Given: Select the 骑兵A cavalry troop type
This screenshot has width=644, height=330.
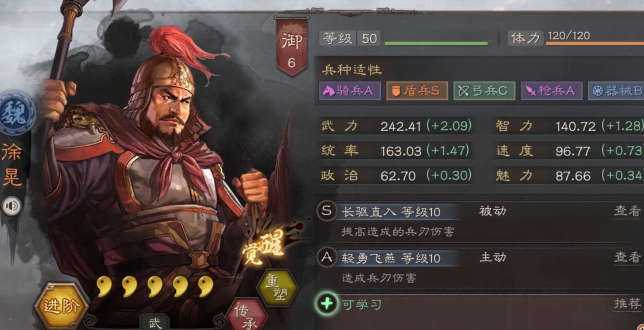Looking at the screenshot, I should (350, 91).
